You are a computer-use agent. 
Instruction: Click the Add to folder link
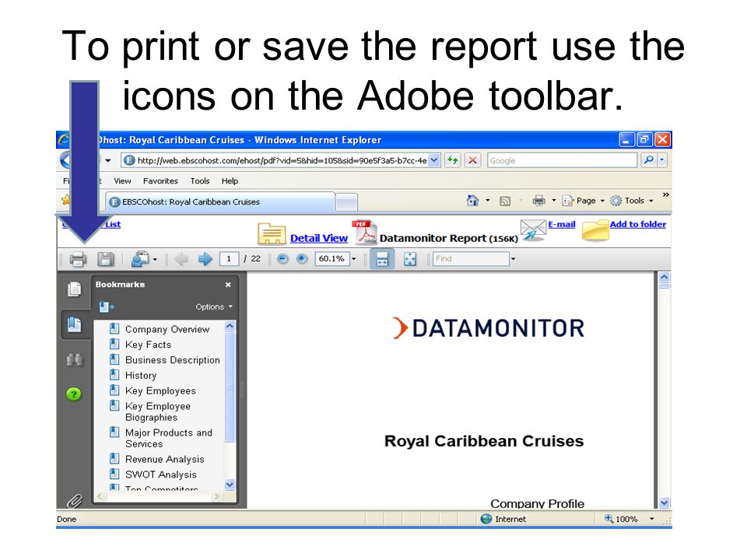pyautogui.click(x=638, y=224)
